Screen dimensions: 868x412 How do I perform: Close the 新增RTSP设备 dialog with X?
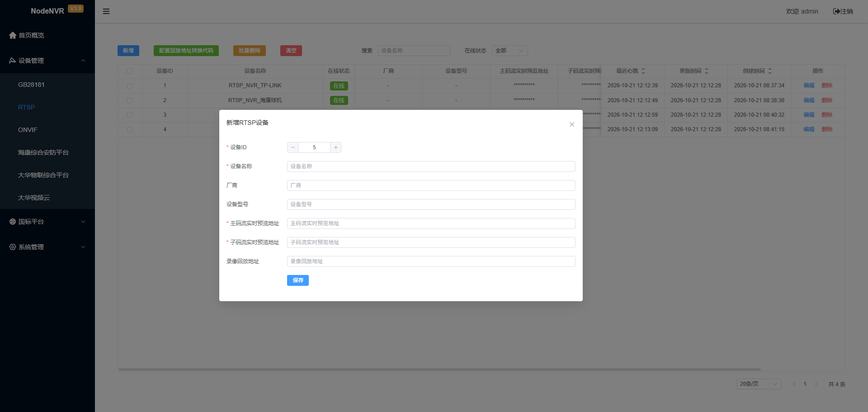tap(572, 124)
